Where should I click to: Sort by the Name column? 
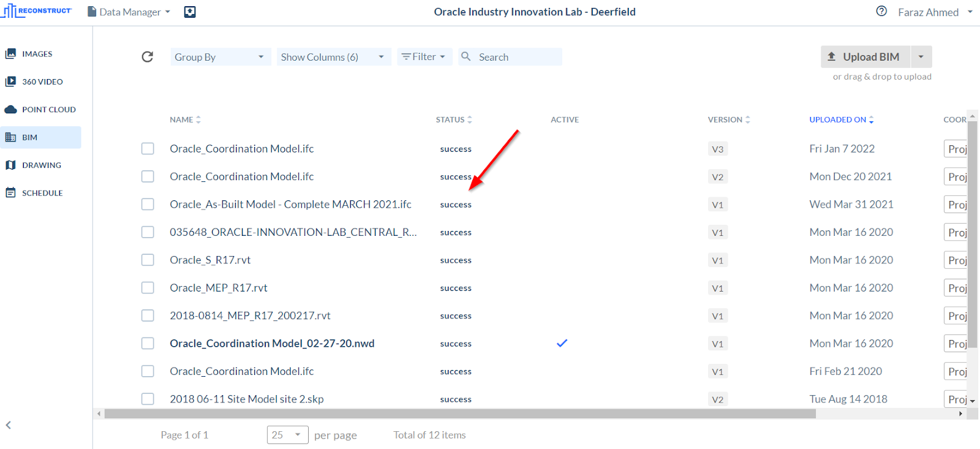185,119
